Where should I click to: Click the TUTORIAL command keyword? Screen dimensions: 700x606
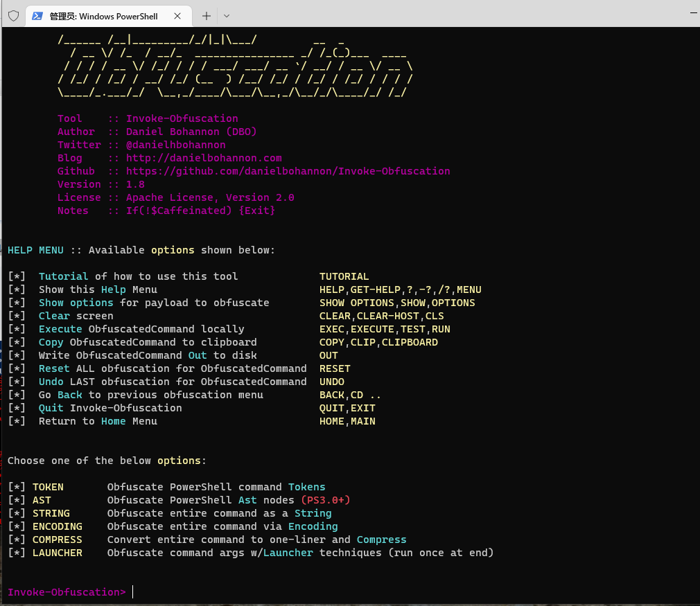(x=344, y=276)
